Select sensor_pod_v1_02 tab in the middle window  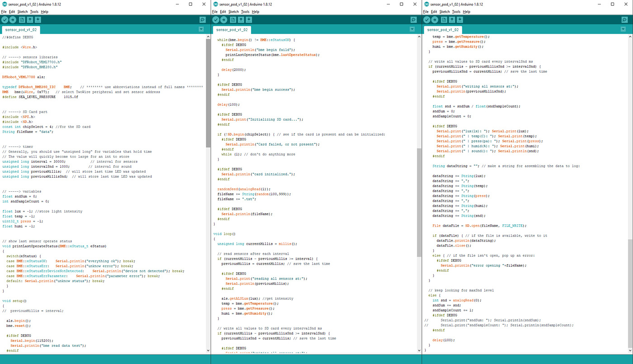232,30
